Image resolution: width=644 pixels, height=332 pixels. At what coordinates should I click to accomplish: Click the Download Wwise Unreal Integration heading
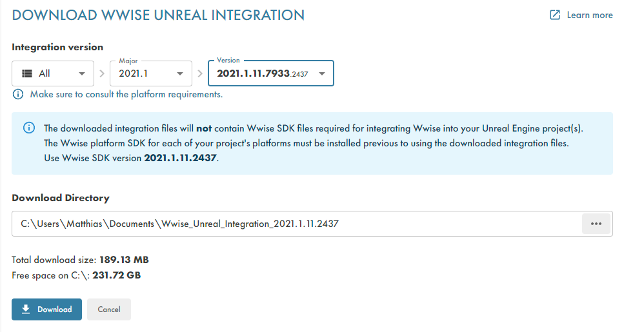coord(158,15)
